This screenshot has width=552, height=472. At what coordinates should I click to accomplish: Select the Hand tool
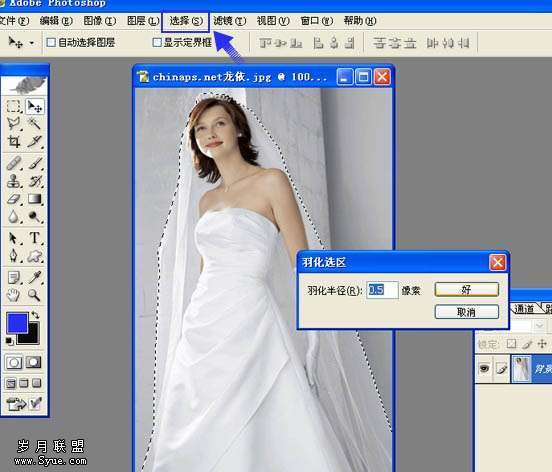[x=14, y=295]
